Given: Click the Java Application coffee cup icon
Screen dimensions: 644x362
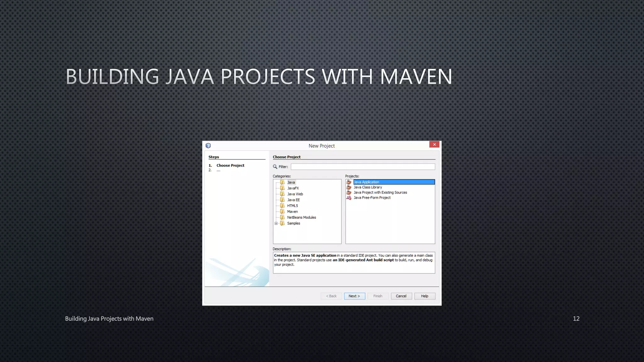Looking at the screenshot, I should click(349, 182).
